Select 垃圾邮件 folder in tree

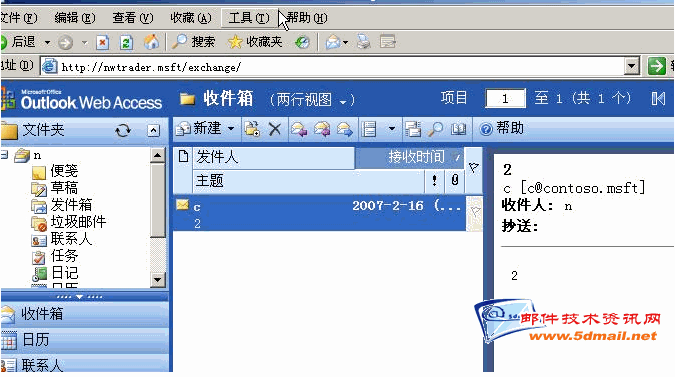pos(78,222)
